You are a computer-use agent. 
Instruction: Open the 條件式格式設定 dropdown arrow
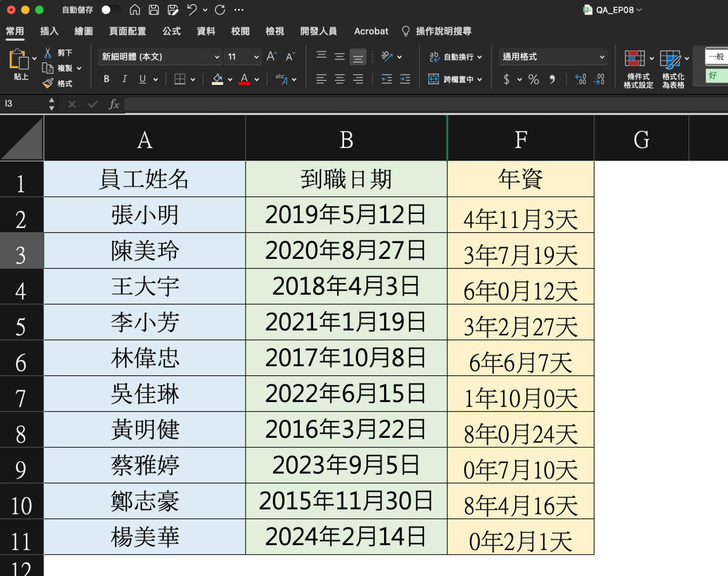pyautogui.click(x=652, y=58)
